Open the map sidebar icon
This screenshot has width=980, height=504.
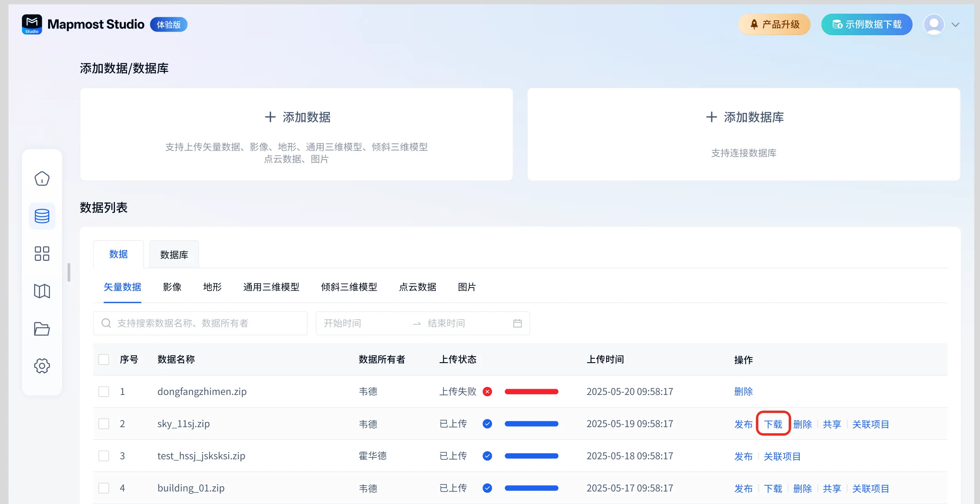(42, 291)
